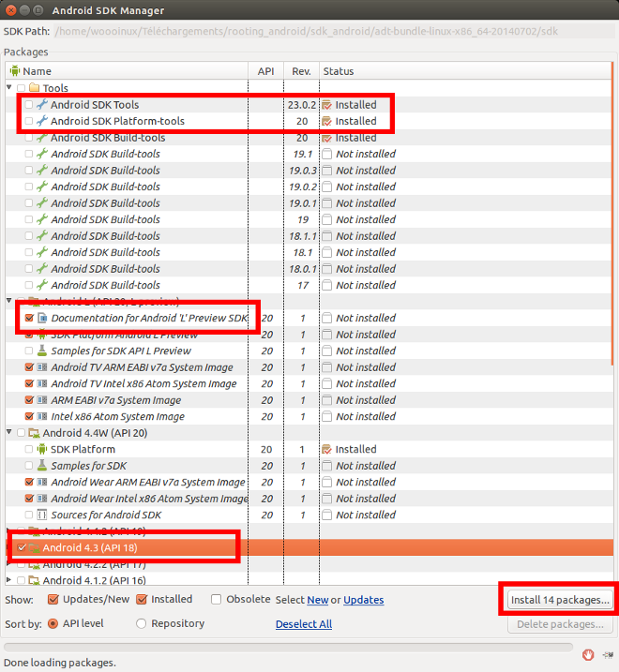The height and width of the screenshot is (672, 619).
Task: Click not-installed status icon for Build-tools 19.0.3
Action: pyautogui.click(x=327, y=171)
